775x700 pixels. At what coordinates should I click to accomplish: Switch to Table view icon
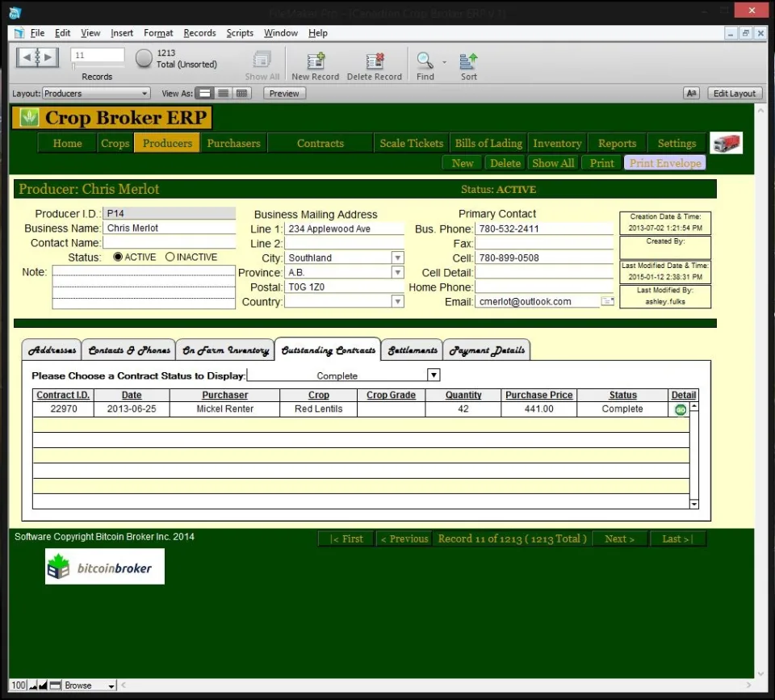(241, 94)
